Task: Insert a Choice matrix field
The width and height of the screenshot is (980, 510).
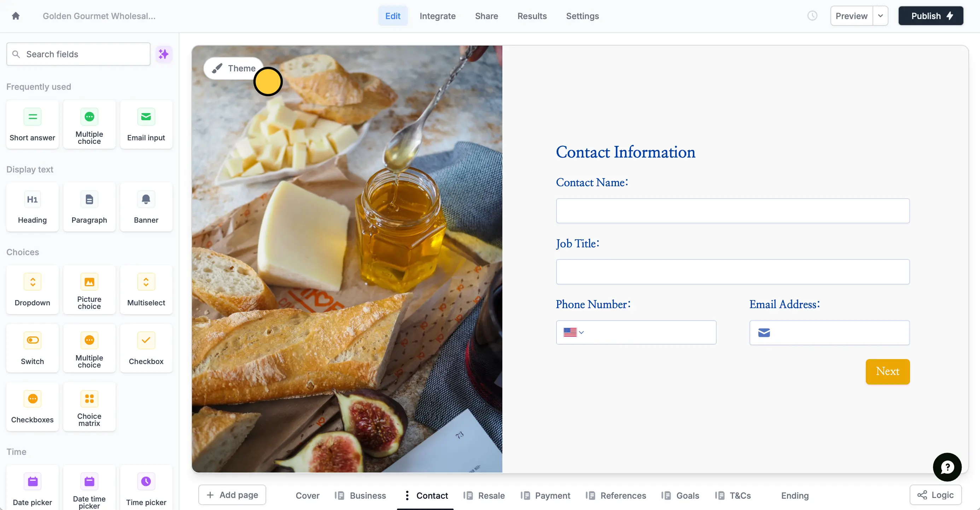Action: tap(89, 407)
